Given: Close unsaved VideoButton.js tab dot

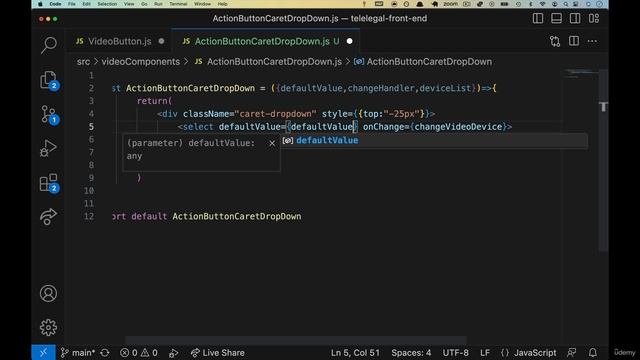Looking at the screenshot, I should coord(162,41).
